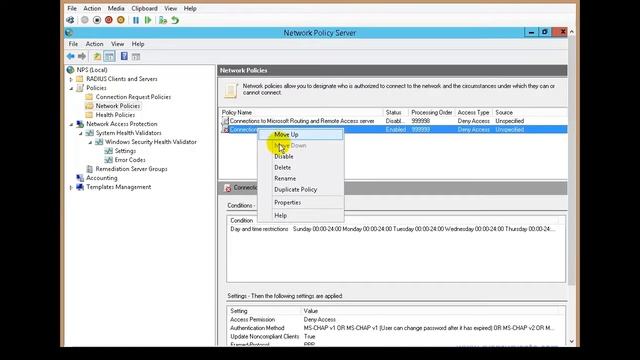The image size is (640, 360).
Task: Open Connection Request Policies folder
Action: click(133, 97)
